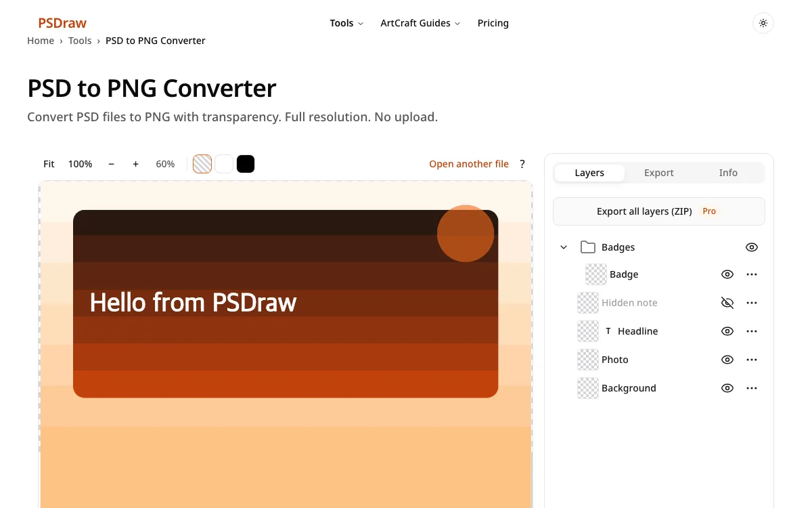Click the text type icon beside Headline

608,331
